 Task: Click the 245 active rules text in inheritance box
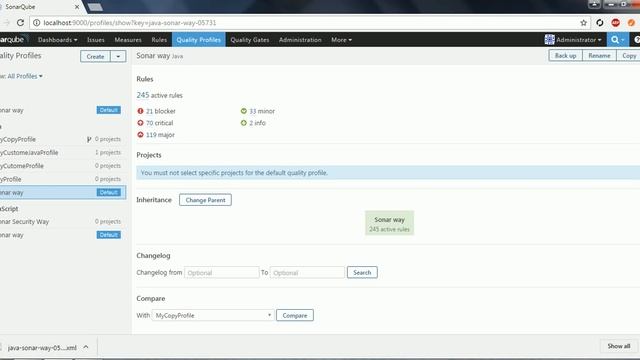(389, 229)
